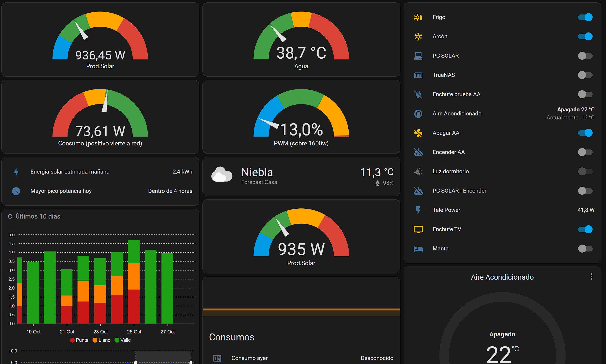
Task: Switch on the Manta toggle
Action: 585,249
